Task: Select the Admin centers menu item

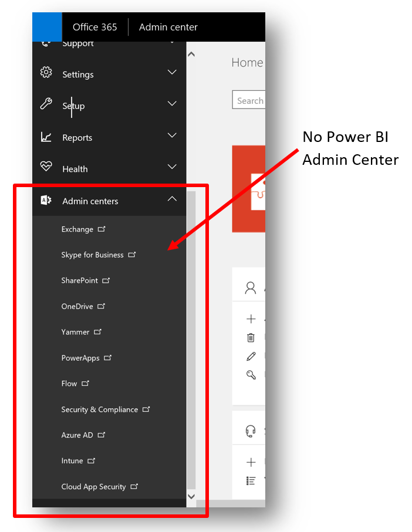Action: pos(90,201)
